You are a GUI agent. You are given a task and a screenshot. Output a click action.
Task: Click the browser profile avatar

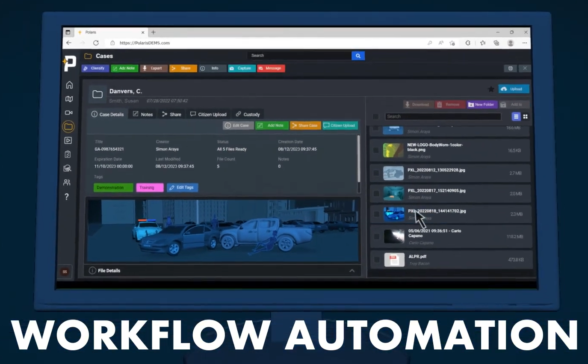click(511, 43)
